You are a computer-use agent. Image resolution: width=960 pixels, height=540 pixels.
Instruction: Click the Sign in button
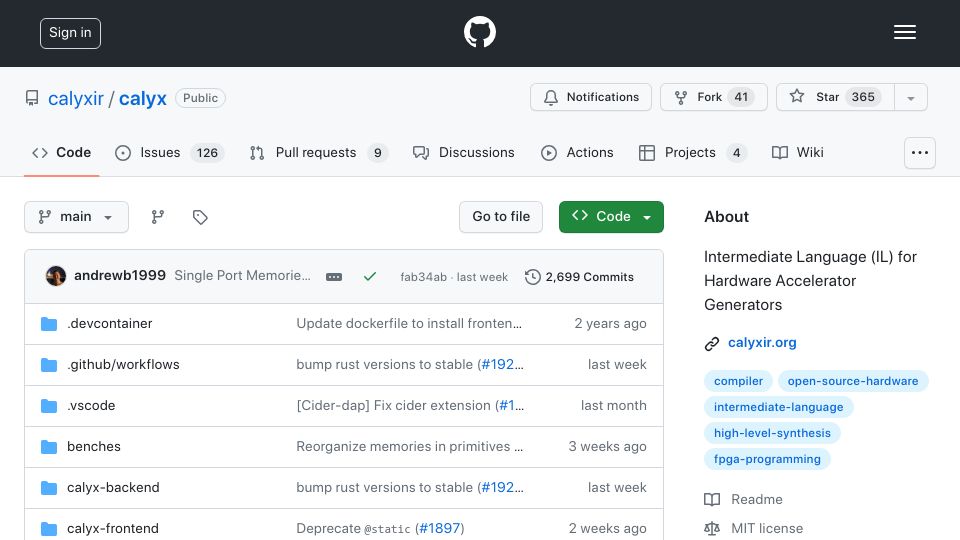click(70, 33)
